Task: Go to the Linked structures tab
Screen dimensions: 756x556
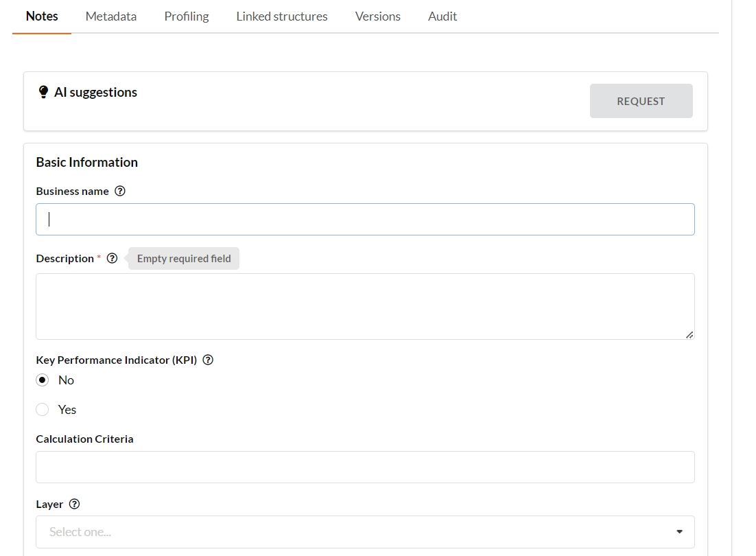Action: [x=281, y=16]
